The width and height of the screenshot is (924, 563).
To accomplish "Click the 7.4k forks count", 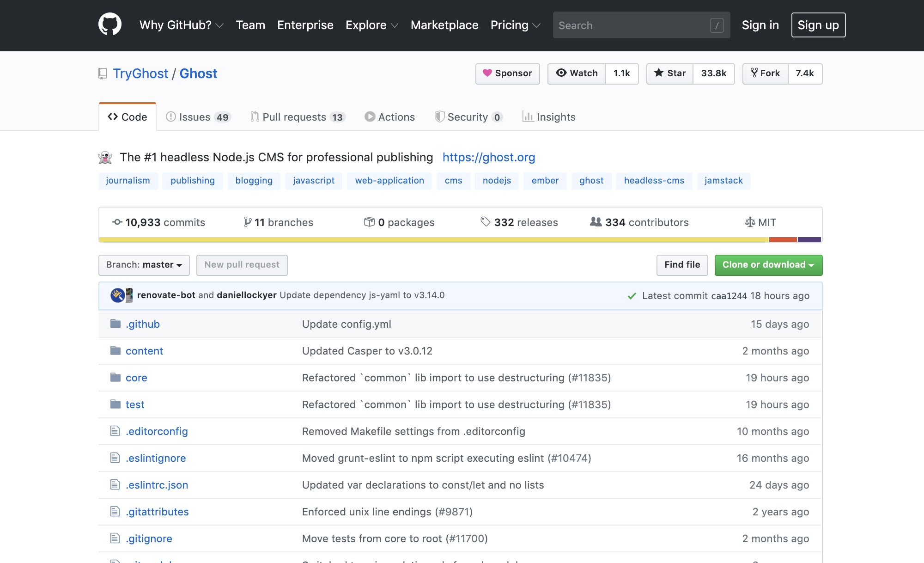I will [805, 73].
